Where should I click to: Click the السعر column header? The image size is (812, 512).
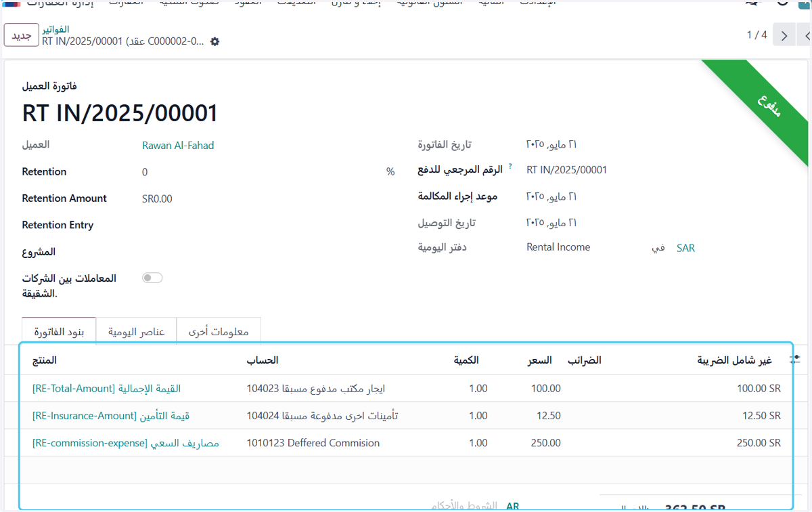pyautogui.click(x=539, y=360)
